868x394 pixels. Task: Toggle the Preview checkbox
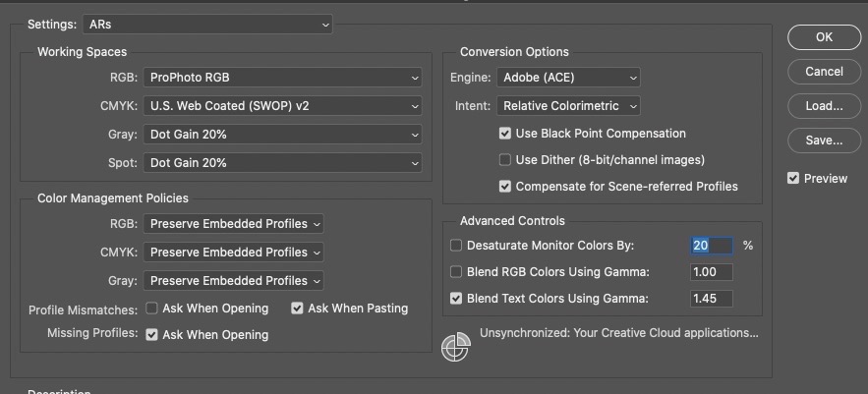[x=793, y=179]
